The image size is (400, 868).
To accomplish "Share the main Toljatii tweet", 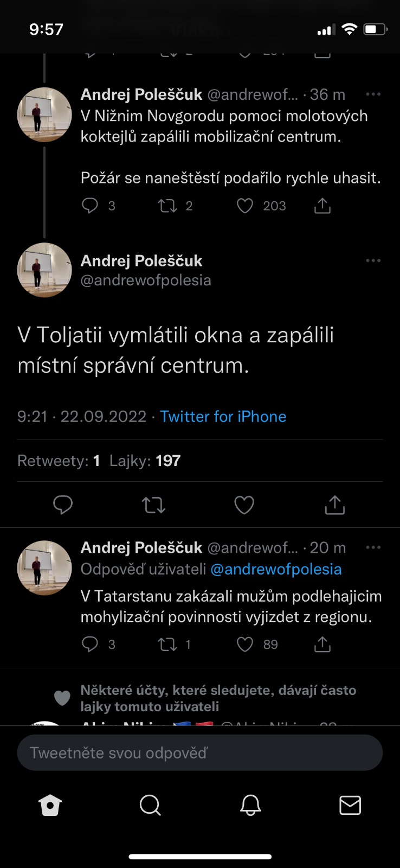I will (334, 505).
